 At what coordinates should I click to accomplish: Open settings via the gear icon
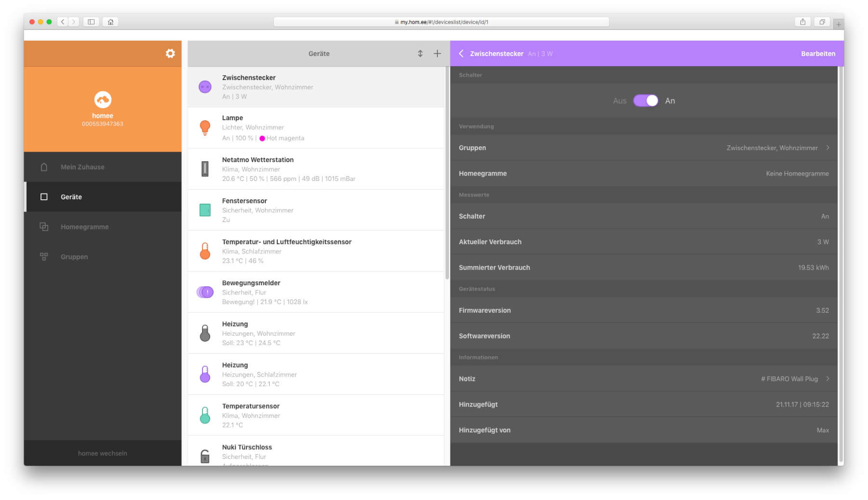tap(170, 54)
